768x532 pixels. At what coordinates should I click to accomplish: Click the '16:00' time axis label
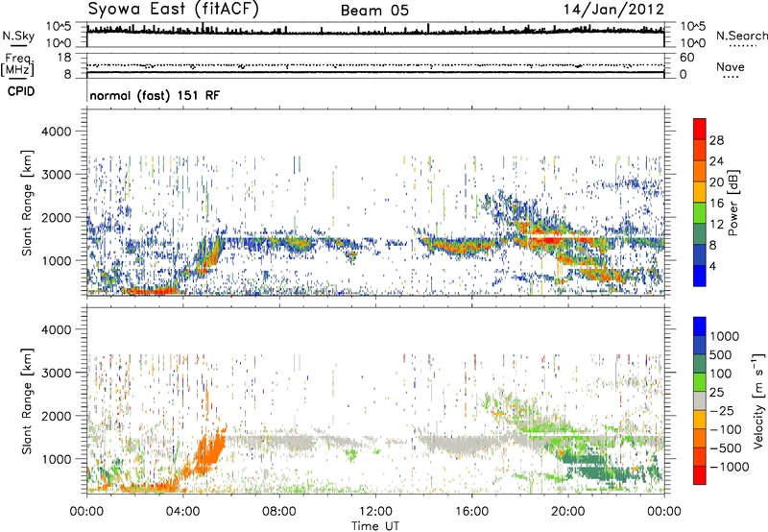click(x=471, y=512)
